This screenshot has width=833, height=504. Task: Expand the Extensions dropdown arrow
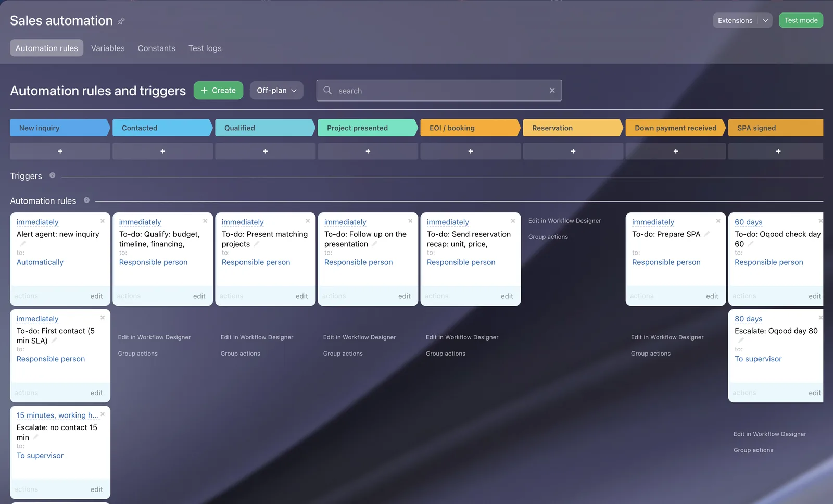(x=765, y=20)
